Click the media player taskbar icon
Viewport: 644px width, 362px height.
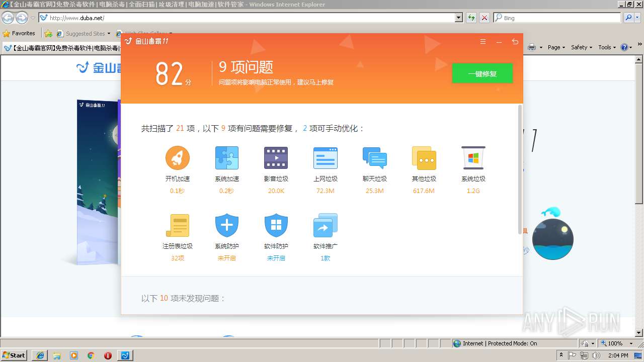tap(74, 355)
